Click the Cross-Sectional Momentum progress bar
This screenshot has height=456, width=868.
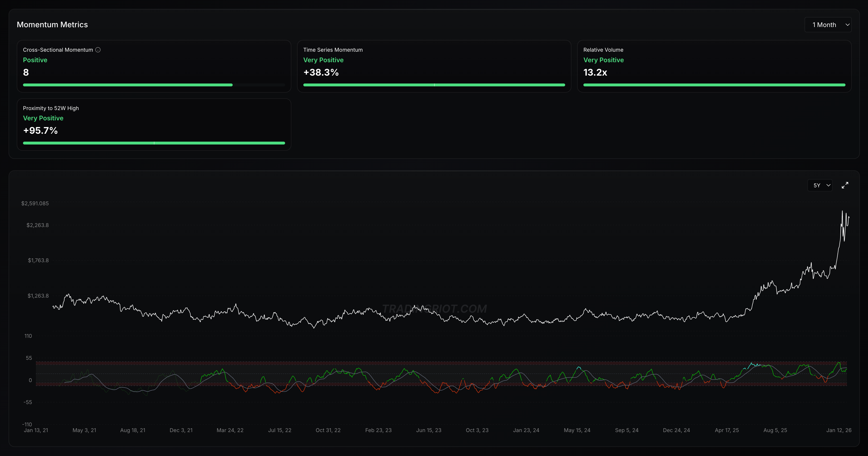coord(154,85)
